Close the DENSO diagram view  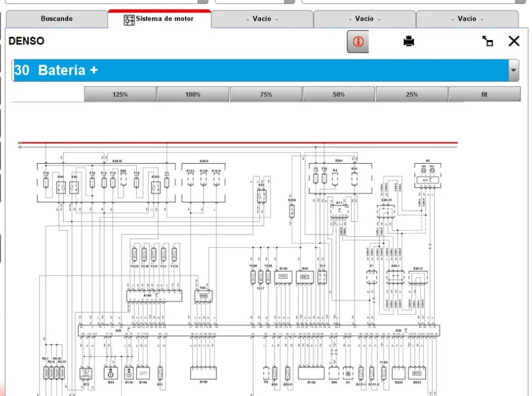pyautogui.click(x=514, y=41)
